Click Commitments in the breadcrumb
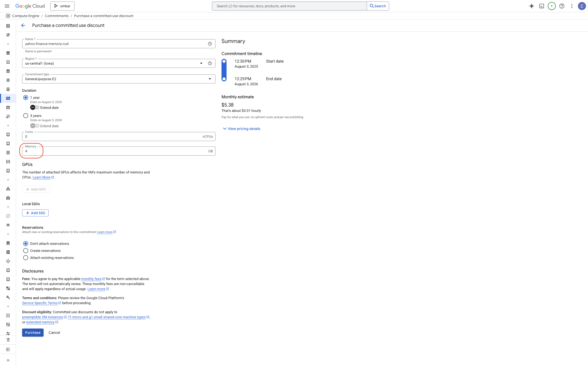Screen dimensions: 588x366 (x=56, y=16)
